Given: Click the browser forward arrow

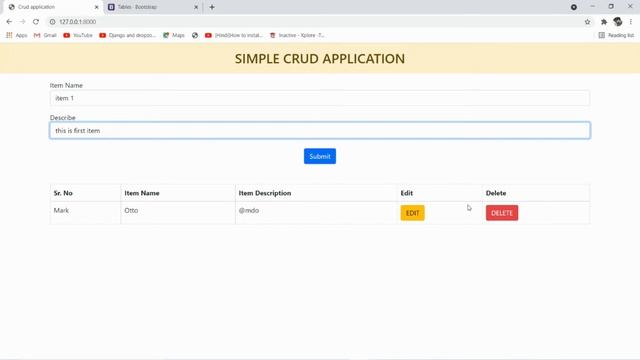Looking at the screenshot, I should coord(22,22).
